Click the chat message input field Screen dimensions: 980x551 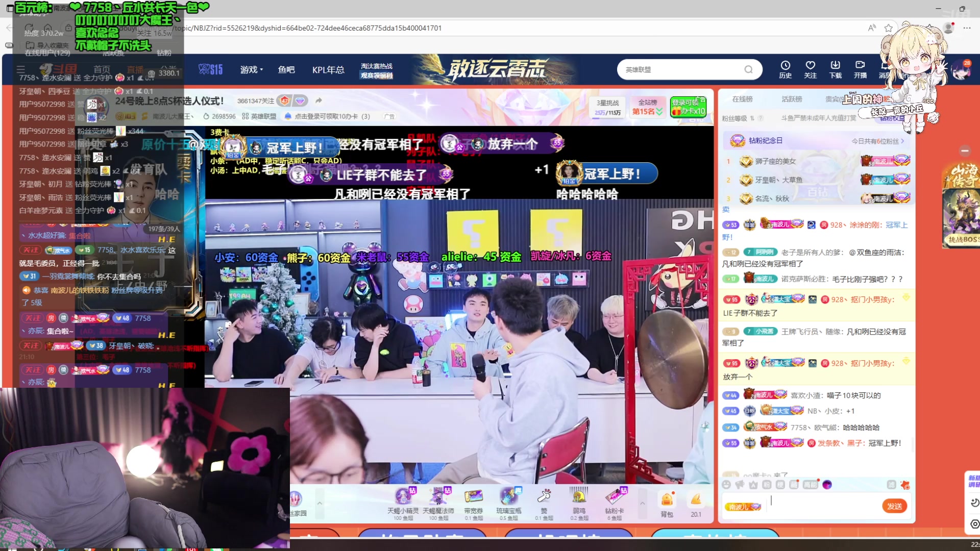pos(822,503)
